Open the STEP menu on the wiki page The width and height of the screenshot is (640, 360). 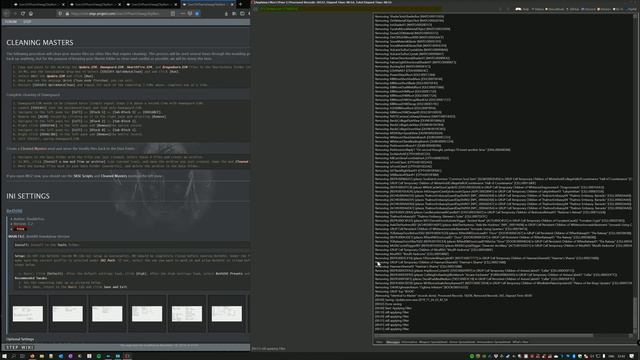point(27,22)
